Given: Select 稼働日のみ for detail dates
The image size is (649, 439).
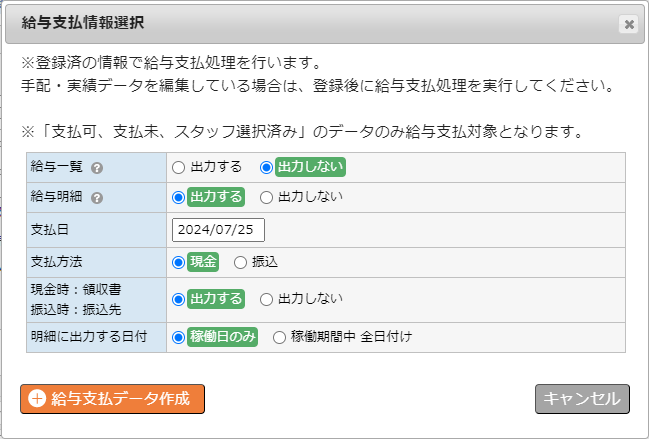Looking at the screenshot, I should (178, 337).
